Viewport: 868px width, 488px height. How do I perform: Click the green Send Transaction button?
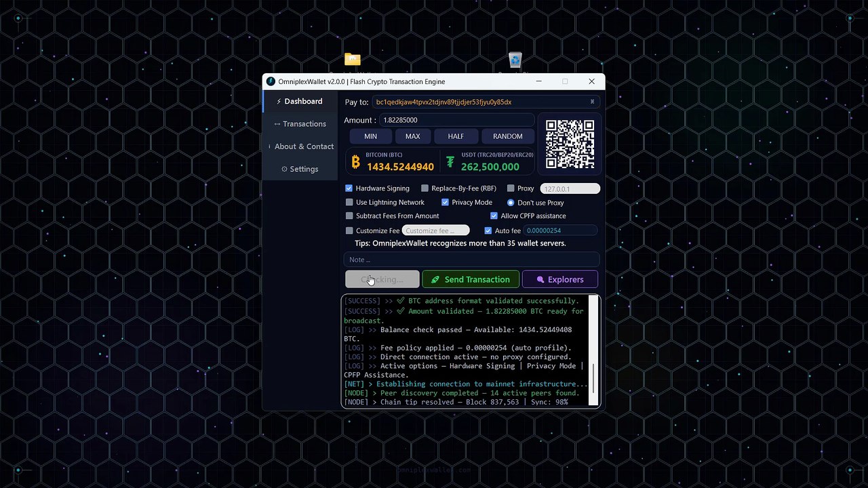point(471,279)
